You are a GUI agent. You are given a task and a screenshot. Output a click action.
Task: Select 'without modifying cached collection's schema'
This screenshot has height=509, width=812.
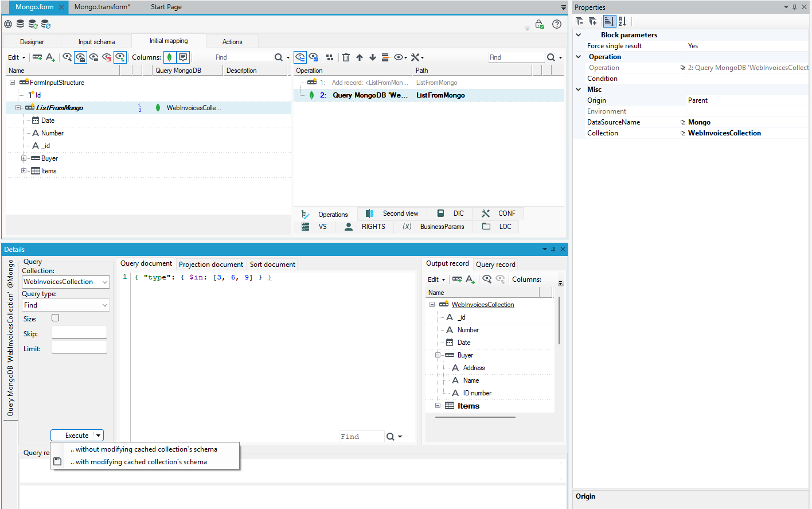click(146, 449)
